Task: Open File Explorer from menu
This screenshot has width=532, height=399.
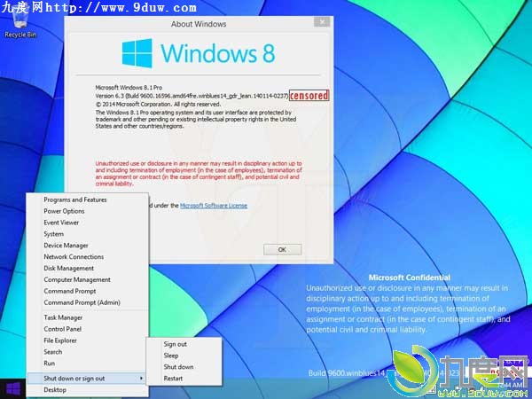Action: (x=87, y=340)
